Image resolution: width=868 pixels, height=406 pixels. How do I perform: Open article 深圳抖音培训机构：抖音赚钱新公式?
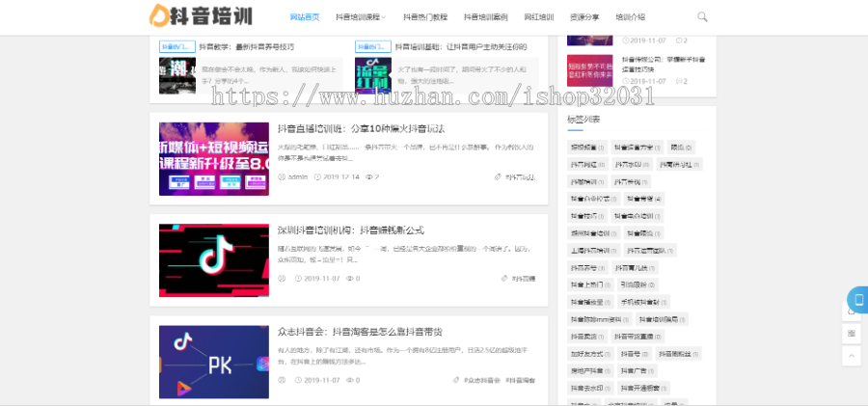tap(350, 230)
